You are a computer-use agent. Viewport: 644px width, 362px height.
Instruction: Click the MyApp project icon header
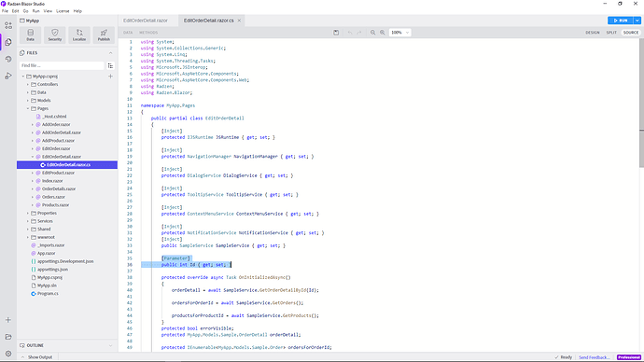pyautogui.click(x=22, y=21)
